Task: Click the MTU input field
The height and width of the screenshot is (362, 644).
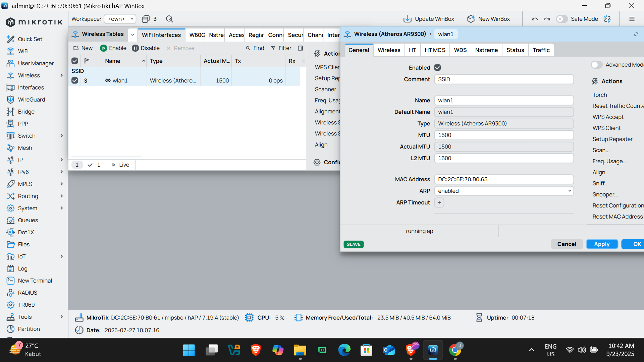Action: pyautogui.click(x=504, y=135)
